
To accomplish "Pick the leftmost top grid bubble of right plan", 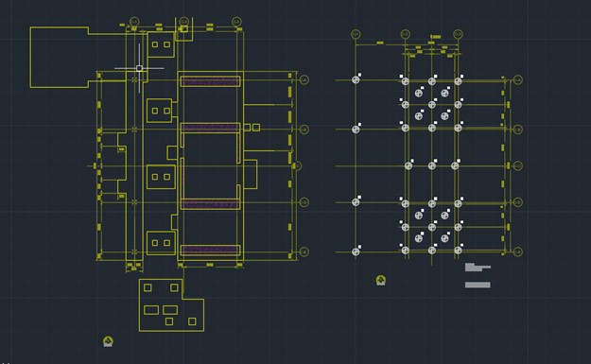I will pos(356,34).
